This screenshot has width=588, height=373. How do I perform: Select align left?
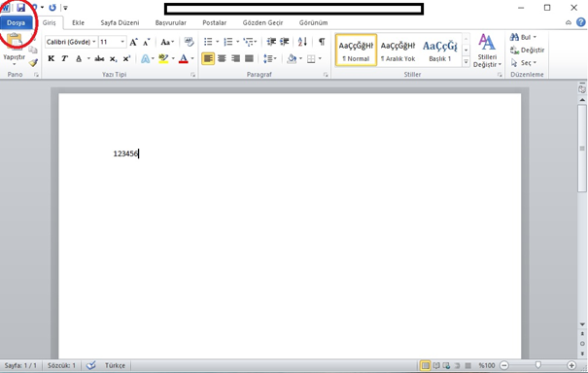208,58
